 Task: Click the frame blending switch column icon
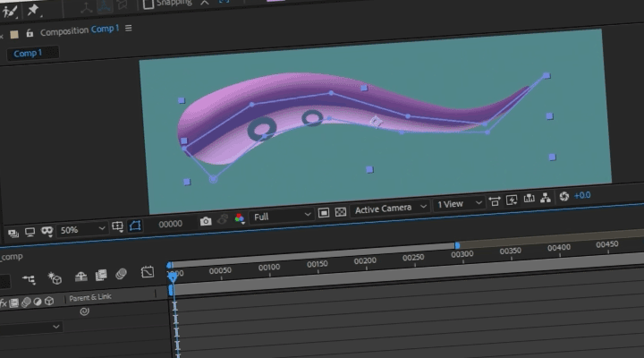point(14,303)
